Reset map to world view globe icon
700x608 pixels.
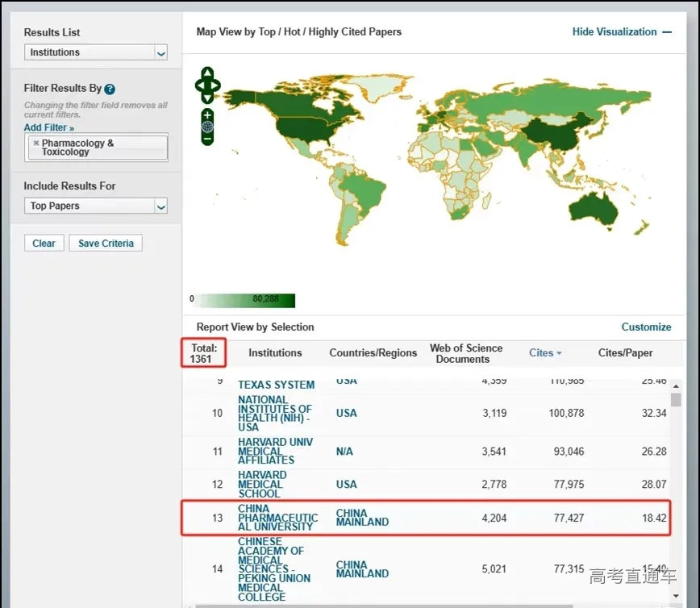coord(207,127)
